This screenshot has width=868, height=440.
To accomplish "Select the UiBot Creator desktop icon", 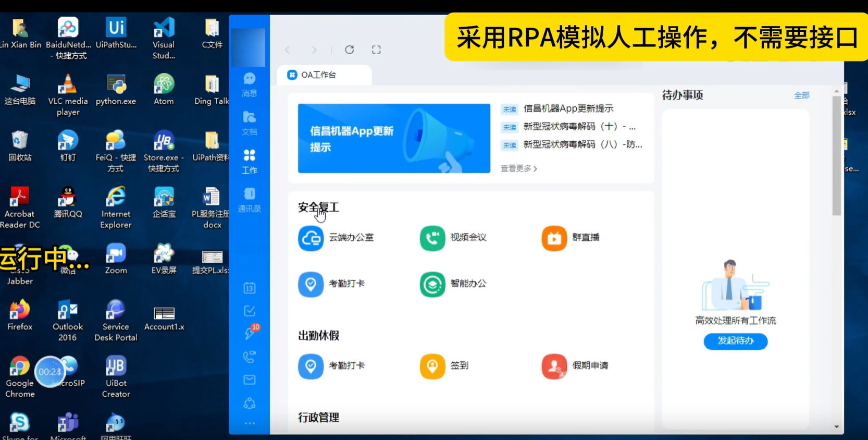I will (x=116, y=376).
